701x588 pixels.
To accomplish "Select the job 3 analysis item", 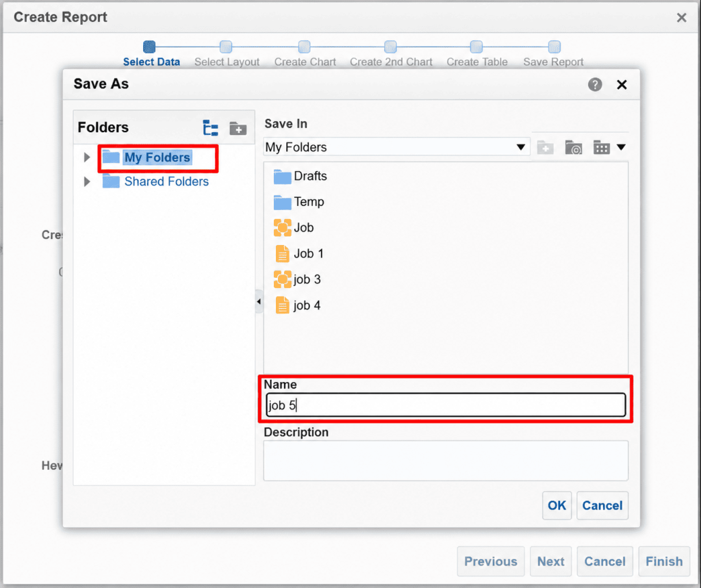I will click(x=297, y=279).
